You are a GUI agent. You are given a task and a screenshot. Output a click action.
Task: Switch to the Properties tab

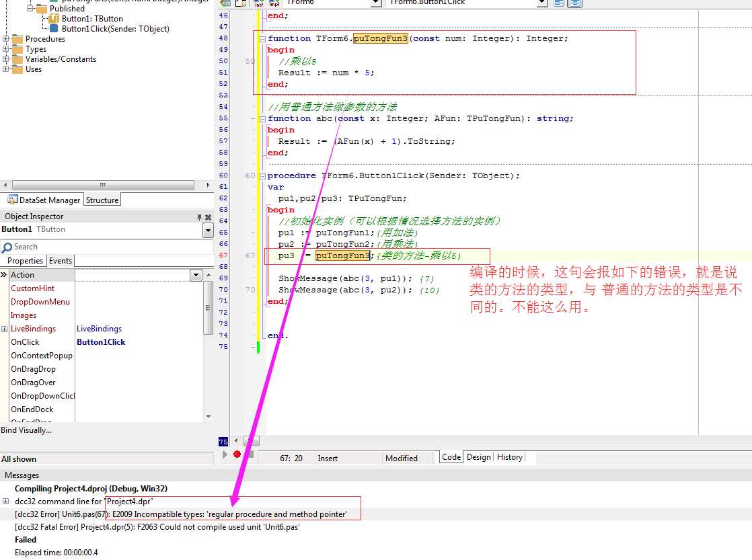click(x=25, y=261)
